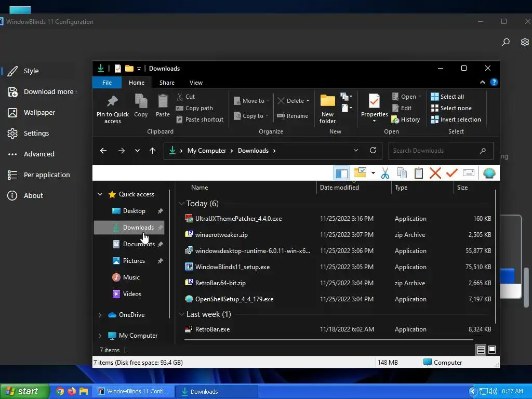Select winaerotweaker.zip file

click(x=221, y=235)
